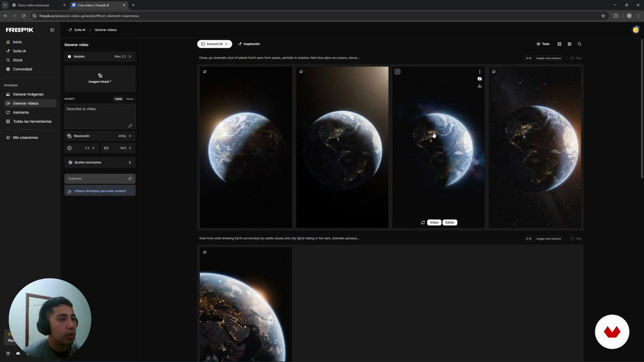Open the 16:9 aspect ratio selector

118,148
